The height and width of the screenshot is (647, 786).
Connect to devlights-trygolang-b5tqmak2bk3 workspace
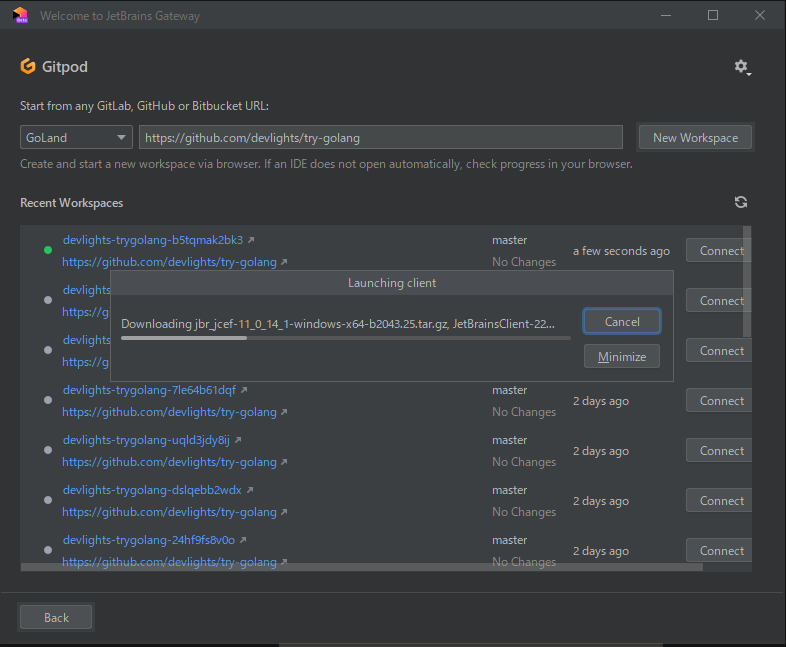pos(719,251)
